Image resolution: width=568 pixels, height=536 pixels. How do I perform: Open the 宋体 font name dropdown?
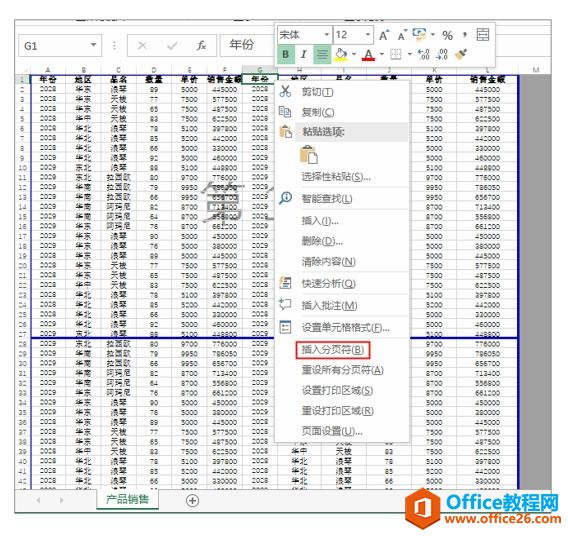(x=326, y=35)
